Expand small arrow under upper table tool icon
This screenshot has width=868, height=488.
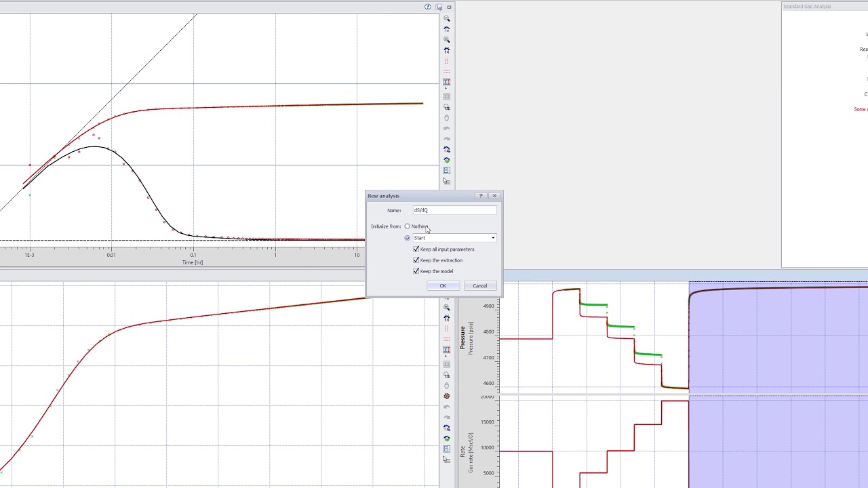coord(446,88)
